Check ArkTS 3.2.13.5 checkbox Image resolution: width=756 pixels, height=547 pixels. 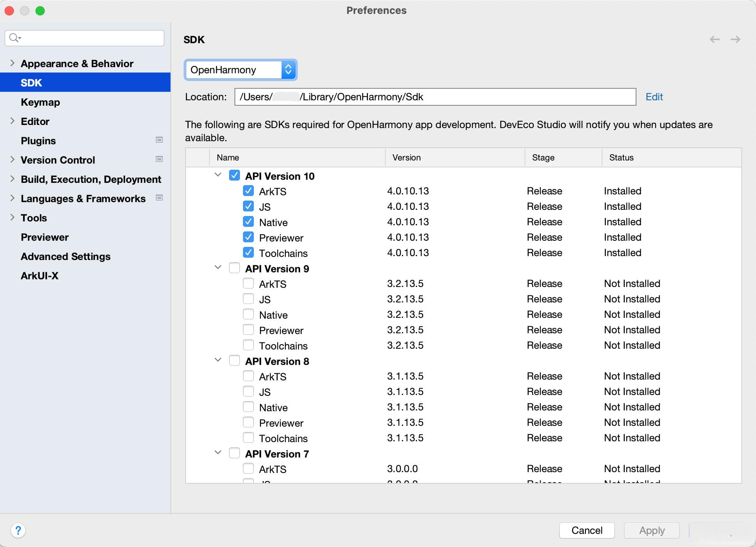click(x=248, y=284)
